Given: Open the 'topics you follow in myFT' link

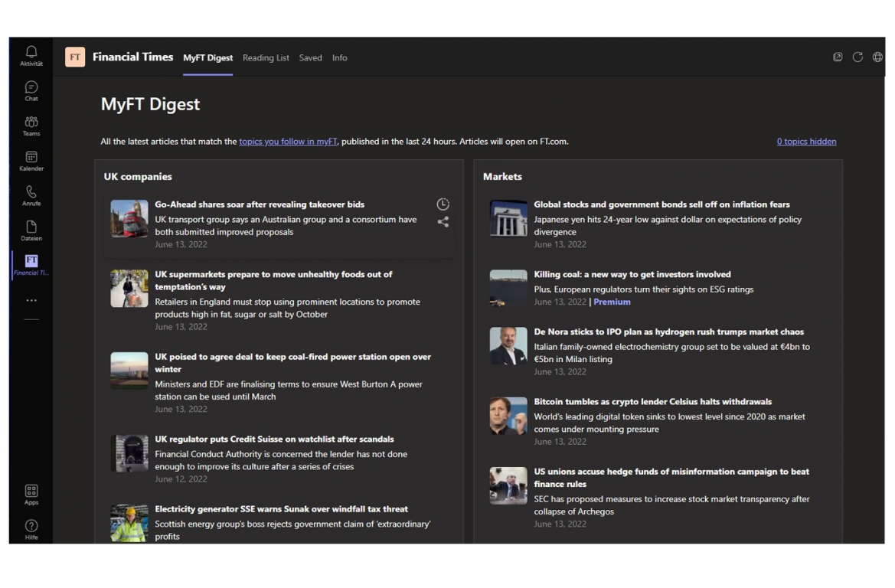Looking at the screenshot, I should 288,142.
